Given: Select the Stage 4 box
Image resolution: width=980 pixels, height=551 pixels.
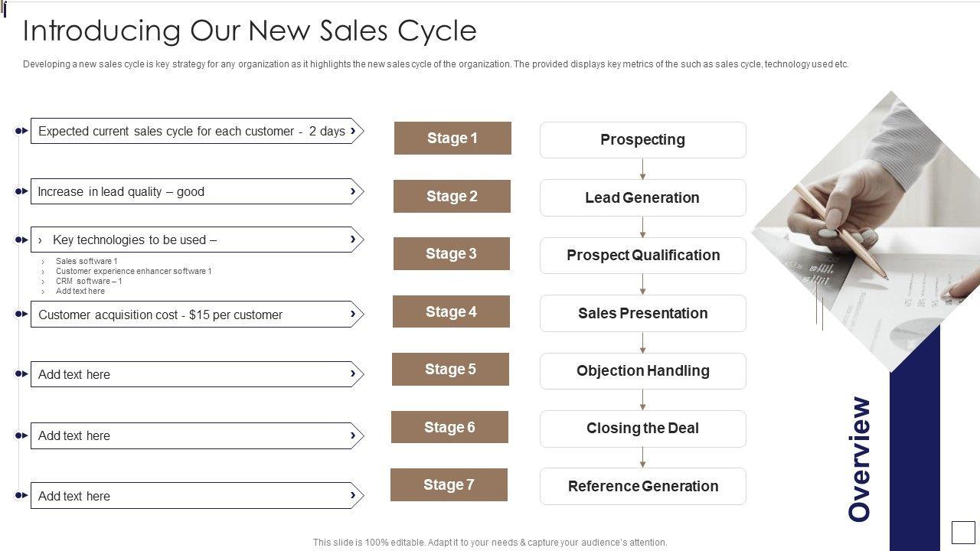Looking at the screenshot, I should pyautogui.click(x=451, y=311).
